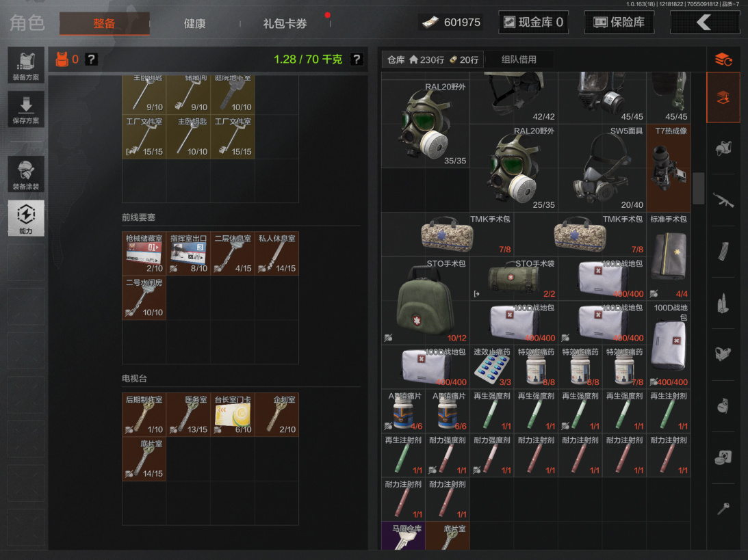Click the back arrow button
This screenshot has height=560, width=748.
[x=704, y=23]
